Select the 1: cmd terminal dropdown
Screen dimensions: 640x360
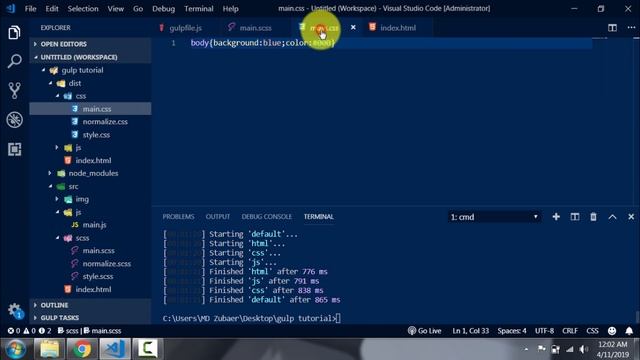(495, 217)
